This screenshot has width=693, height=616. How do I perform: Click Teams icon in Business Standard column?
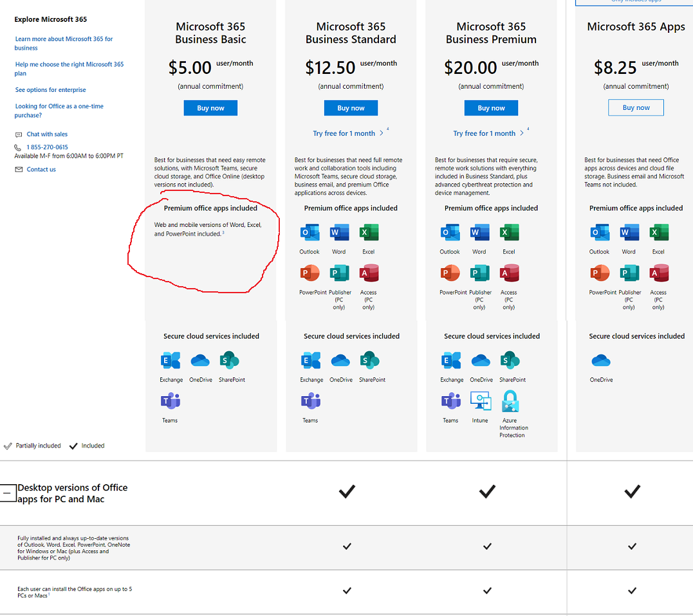(311, 401)
